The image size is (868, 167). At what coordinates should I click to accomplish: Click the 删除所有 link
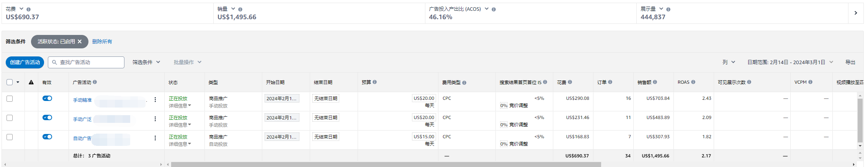102,41
